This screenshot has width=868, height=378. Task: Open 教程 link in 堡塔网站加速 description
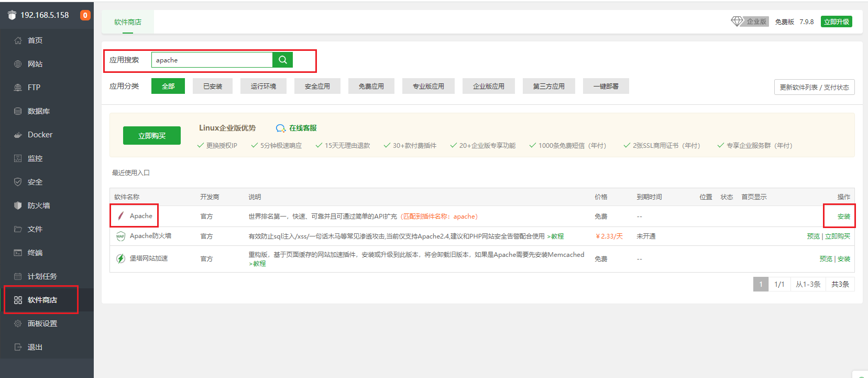coord(258,264)
